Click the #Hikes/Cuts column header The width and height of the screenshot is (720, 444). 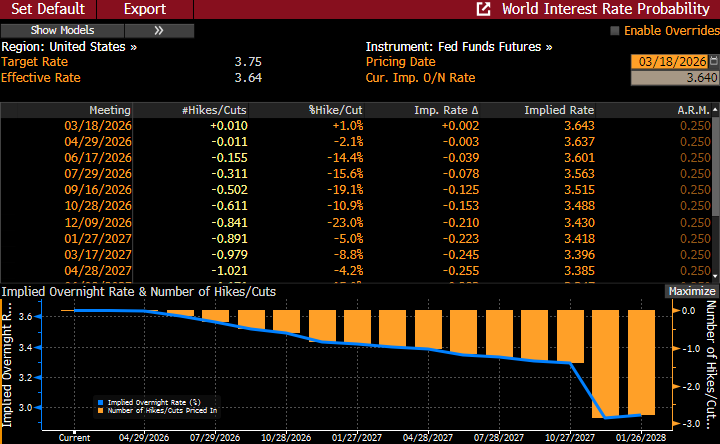[214, 110]
